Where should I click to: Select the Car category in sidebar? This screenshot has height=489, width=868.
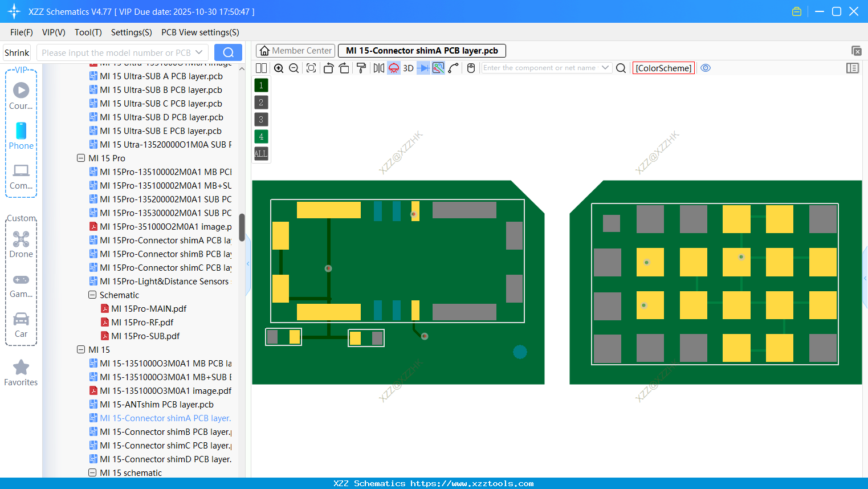click(21, 324)
